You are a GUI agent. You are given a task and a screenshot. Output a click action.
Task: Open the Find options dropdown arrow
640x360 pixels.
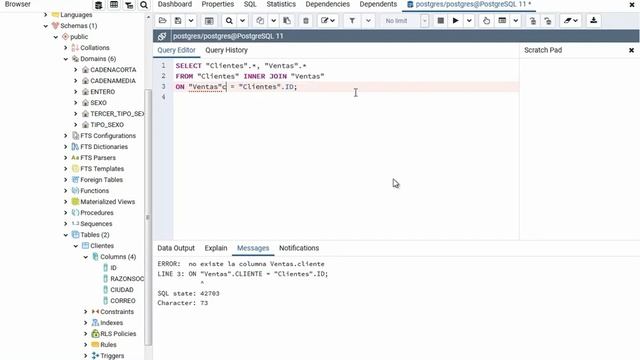242,20
